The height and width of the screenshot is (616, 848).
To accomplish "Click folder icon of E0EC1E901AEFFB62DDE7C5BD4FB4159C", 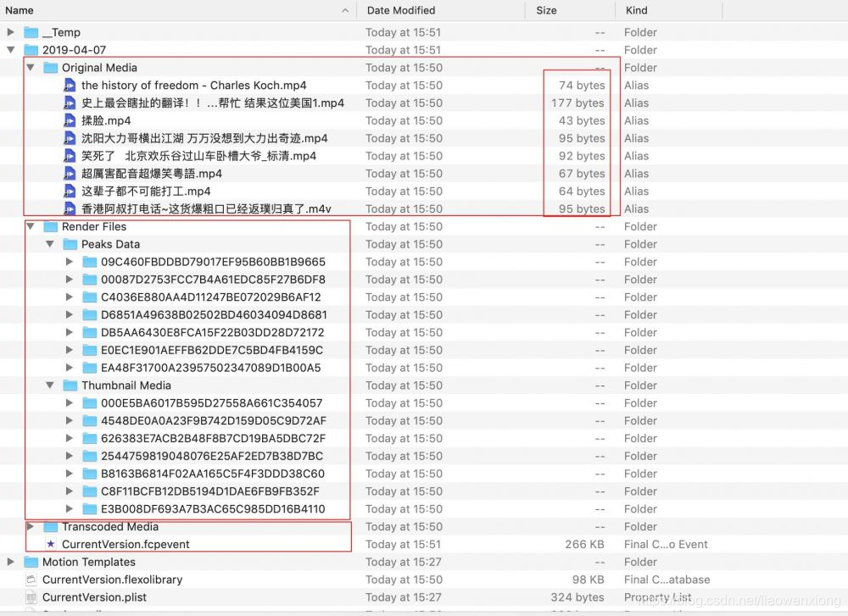I will pos(90,350).
